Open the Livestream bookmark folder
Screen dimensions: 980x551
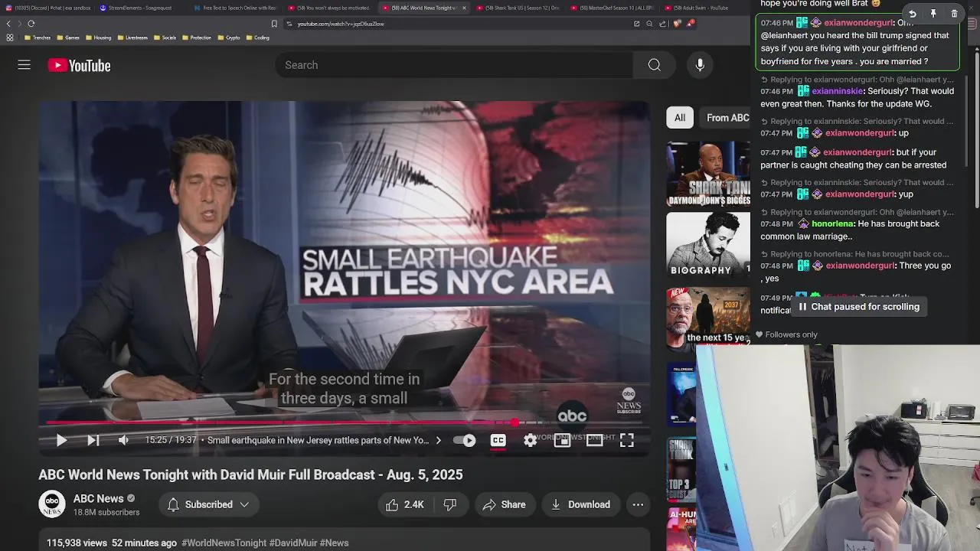point(133,37)
